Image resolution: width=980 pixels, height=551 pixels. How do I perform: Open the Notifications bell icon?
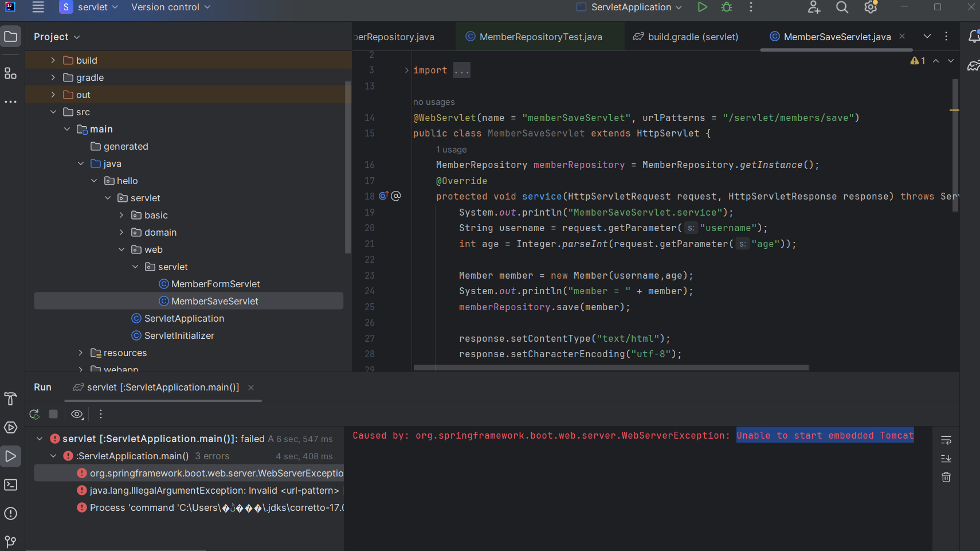(973, 37)
